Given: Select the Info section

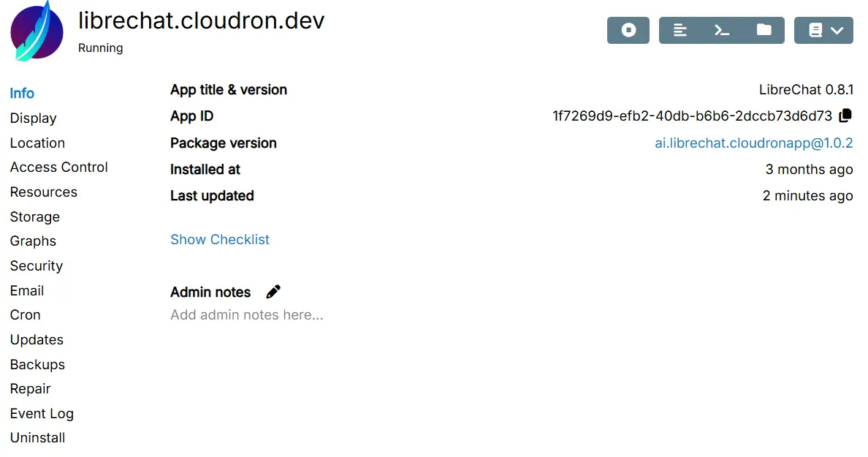Looking at the screenshot, I should (22, 93).
